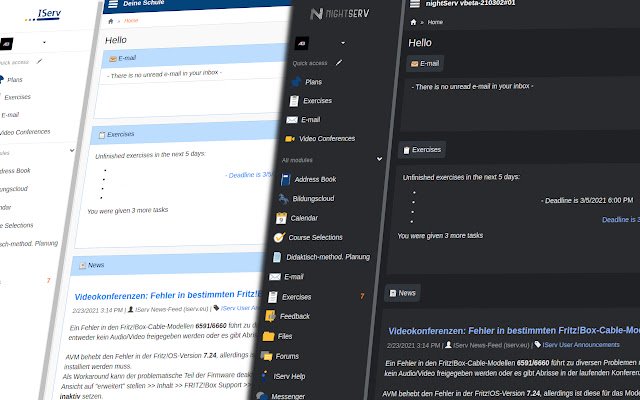The image size is (640, 400).
Task: Click the home breadcrumb icon in dark theme
Action: pos(413,22)
